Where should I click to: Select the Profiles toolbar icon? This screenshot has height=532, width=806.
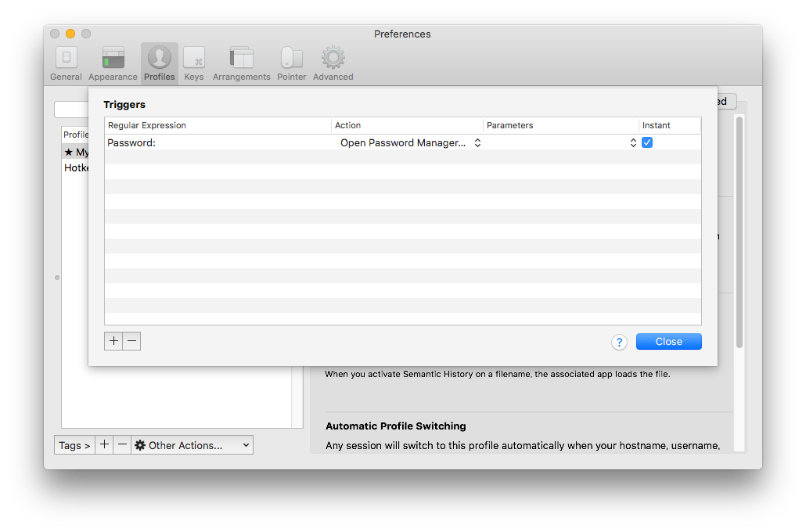159,64
